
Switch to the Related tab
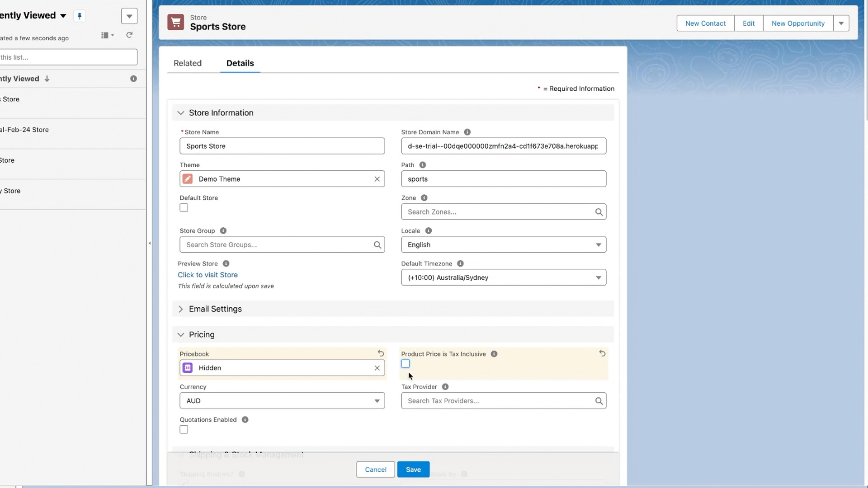(188, 63)
